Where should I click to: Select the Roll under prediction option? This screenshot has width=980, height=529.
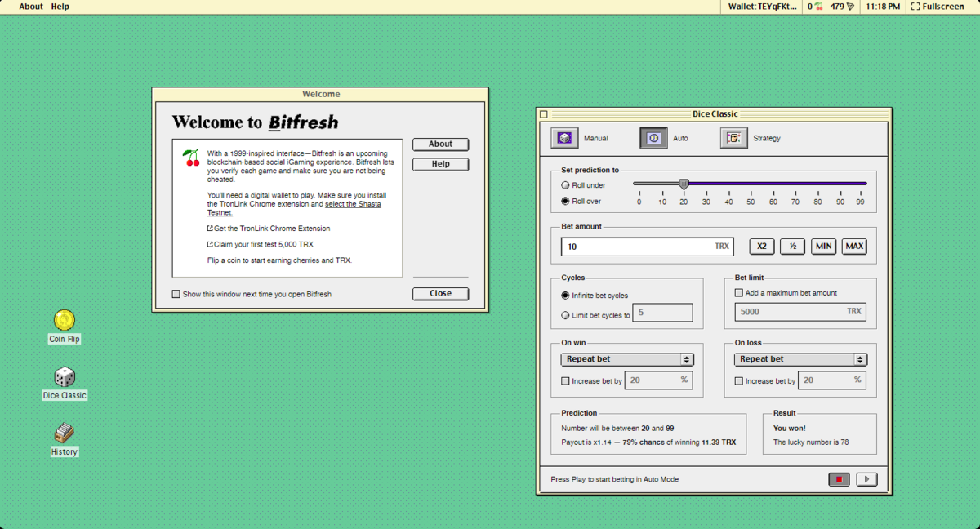(x=566, y=185)
